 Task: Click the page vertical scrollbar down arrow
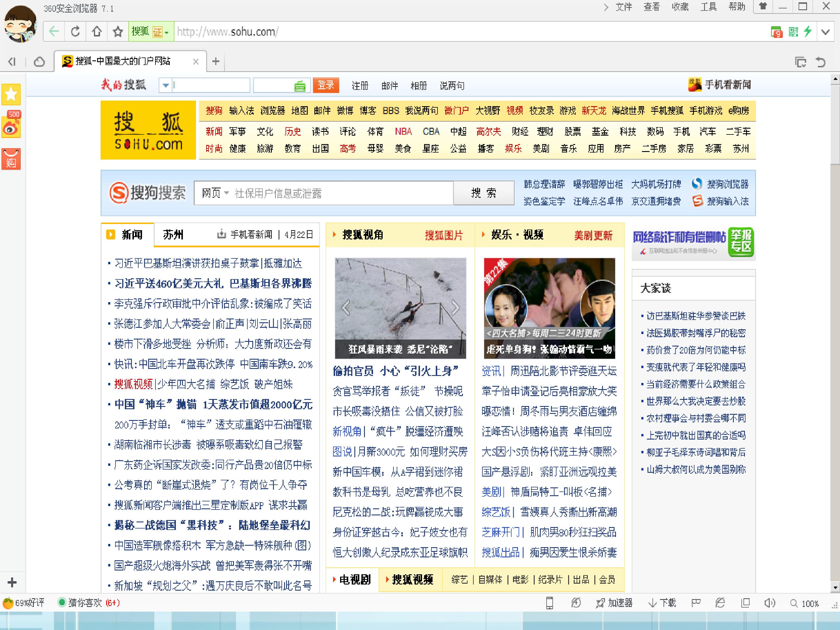point(835,587)
